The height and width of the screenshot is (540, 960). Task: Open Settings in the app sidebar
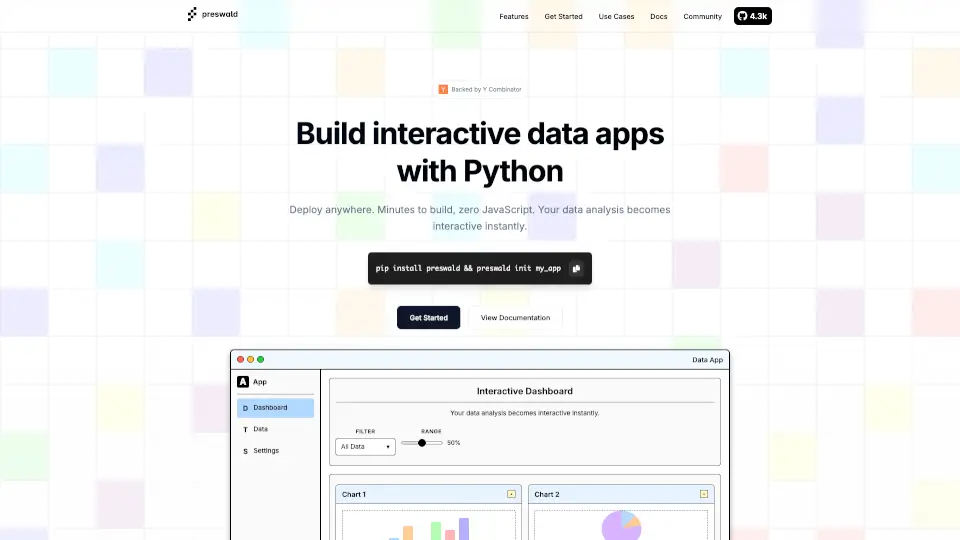(265, 451)
